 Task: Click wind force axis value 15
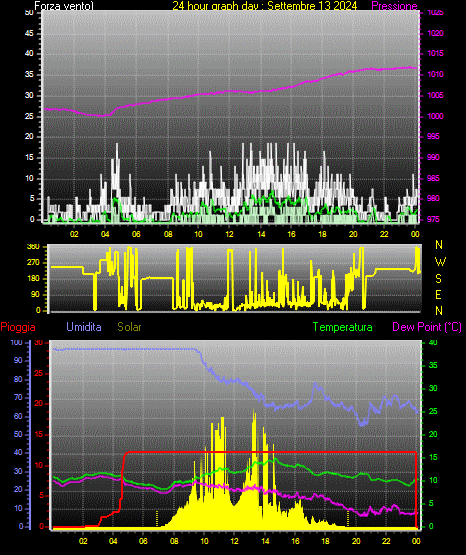point(29,158)
